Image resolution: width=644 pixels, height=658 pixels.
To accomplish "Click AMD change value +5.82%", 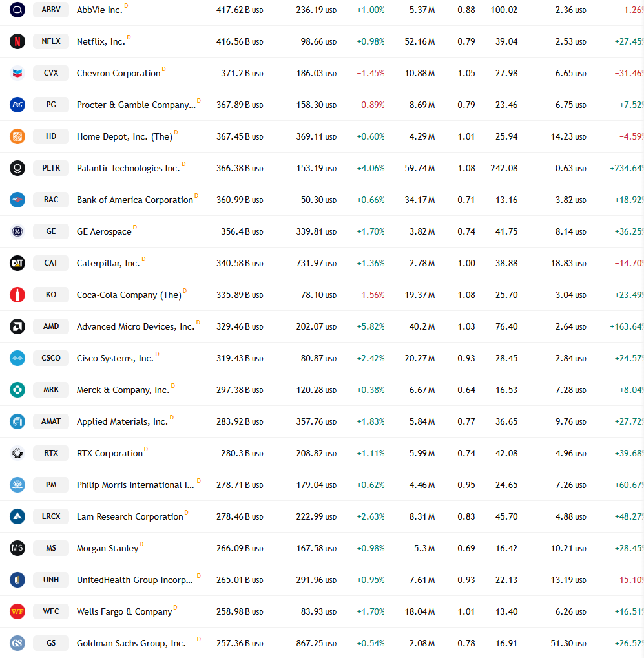I will coord(371,326).
